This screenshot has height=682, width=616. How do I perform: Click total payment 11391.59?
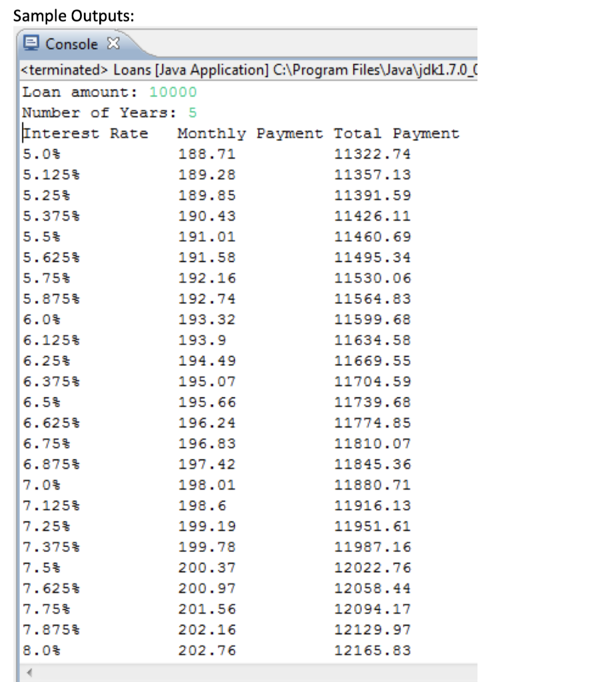[x=372, y=195]
